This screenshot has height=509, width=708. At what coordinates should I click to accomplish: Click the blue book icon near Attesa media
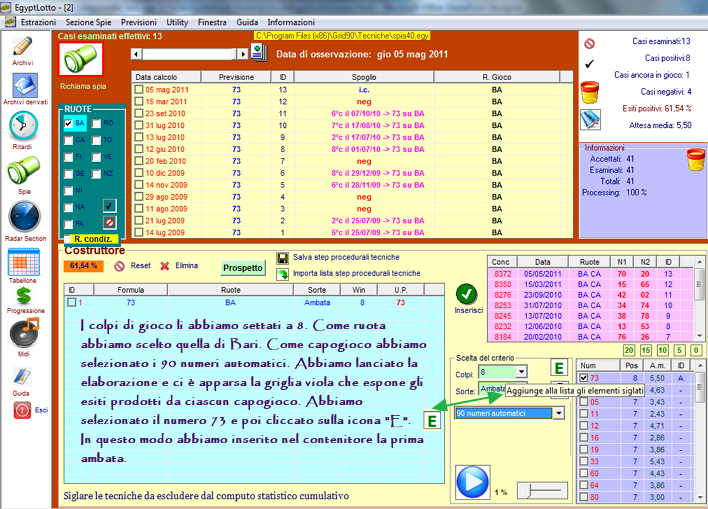coord(590,119)
